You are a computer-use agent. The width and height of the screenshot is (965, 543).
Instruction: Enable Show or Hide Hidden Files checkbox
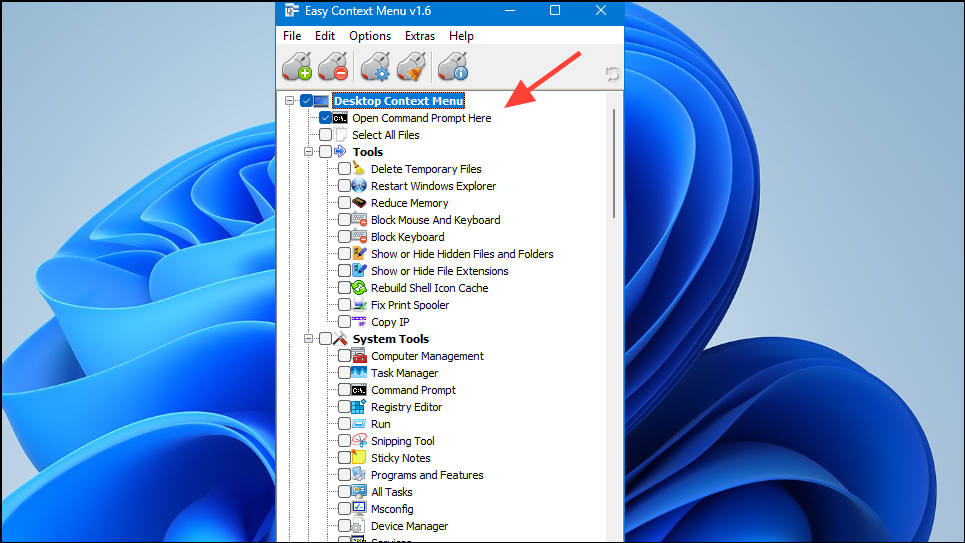click(x=345, y=254)
